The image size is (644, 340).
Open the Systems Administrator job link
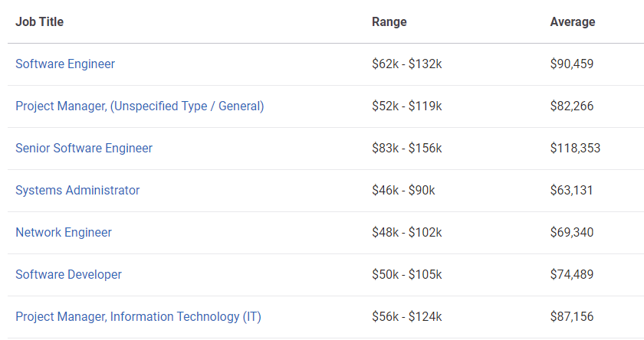click(77, 191)
